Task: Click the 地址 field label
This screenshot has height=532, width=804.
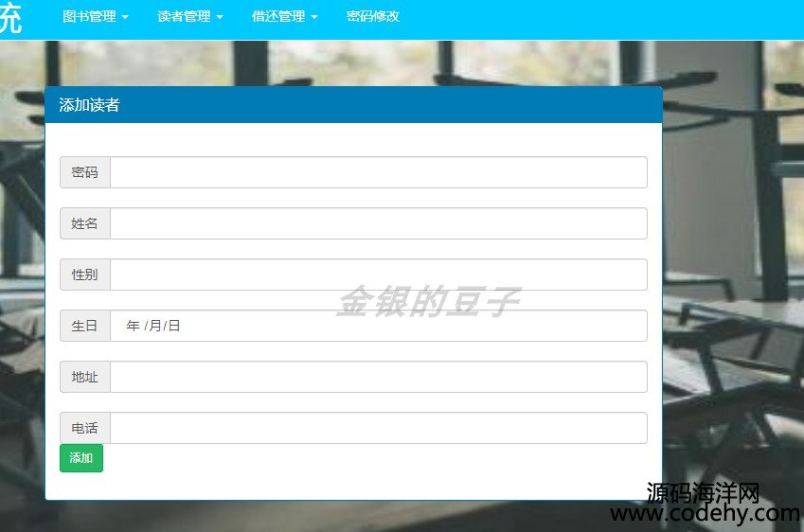Action: (85, 377)
